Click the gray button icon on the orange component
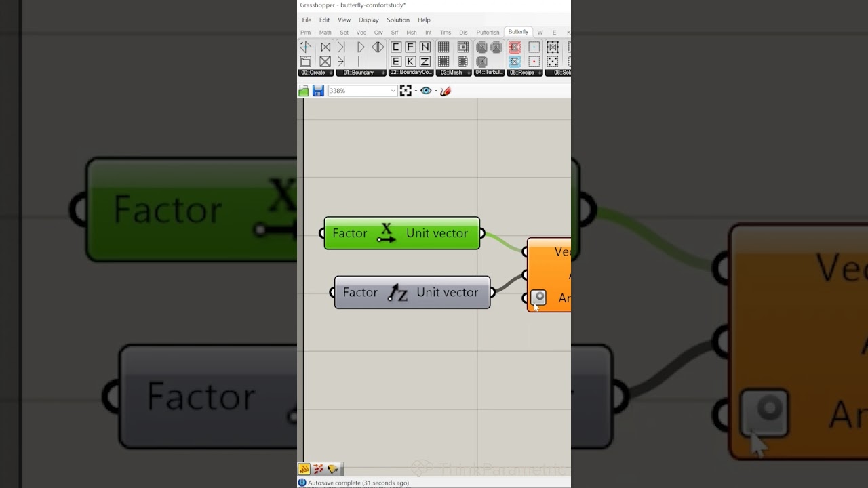This screenshot has height=488, width=868. point(538,298)
